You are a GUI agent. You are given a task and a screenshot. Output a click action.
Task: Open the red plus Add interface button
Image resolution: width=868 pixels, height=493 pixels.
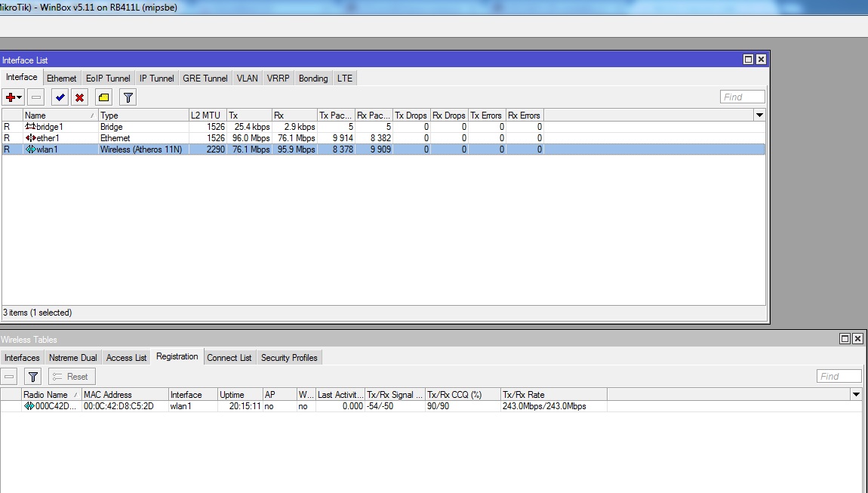(14, 97)
